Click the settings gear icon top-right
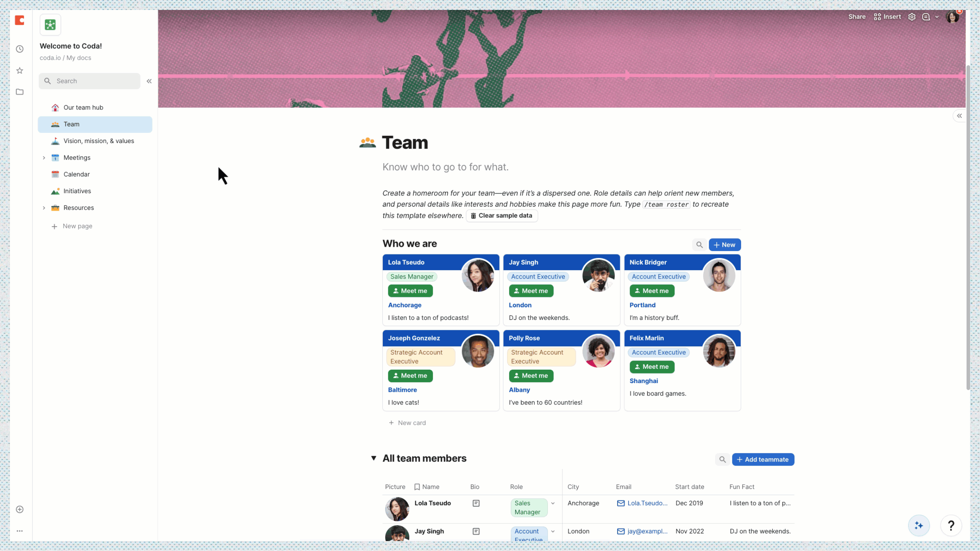980x551 pixels. 913,16
